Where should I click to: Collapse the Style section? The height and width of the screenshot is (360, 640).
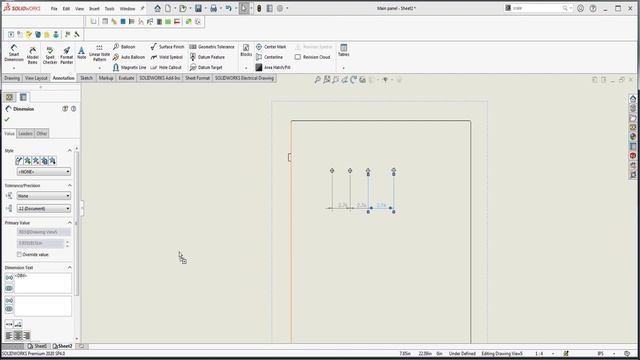click(x=69, y=151)
